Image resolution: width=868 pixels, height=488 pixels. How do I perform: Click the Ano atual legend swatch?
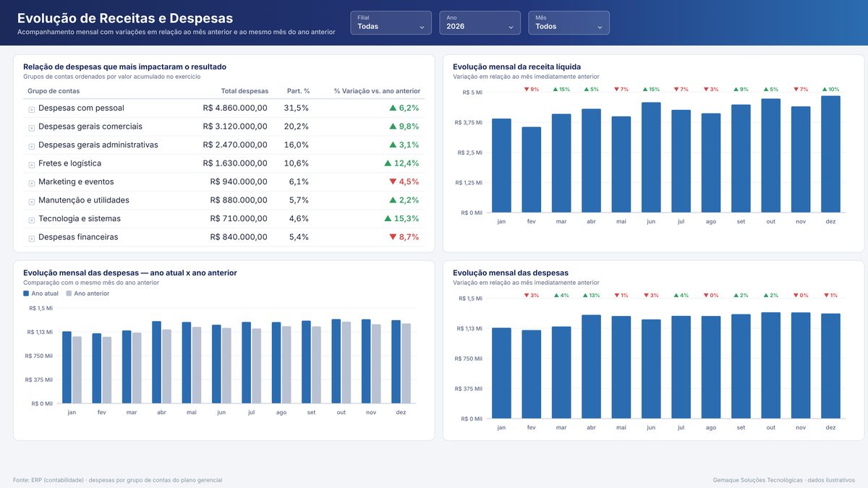[x=26, y=294]
